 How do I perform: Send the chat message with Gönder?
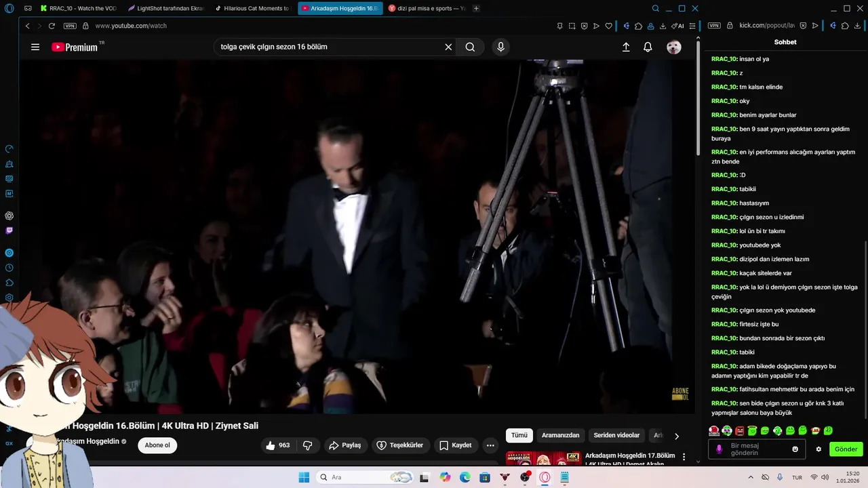pyautogui.click(x=846, y=449)
